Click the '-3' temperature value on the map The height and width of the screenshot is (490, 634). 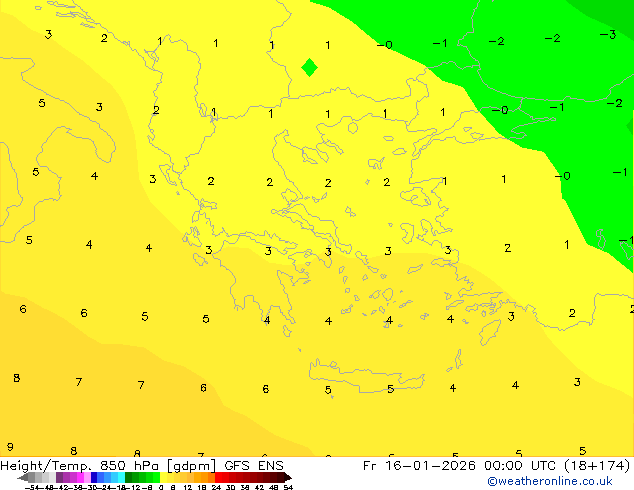pos(608,35)
